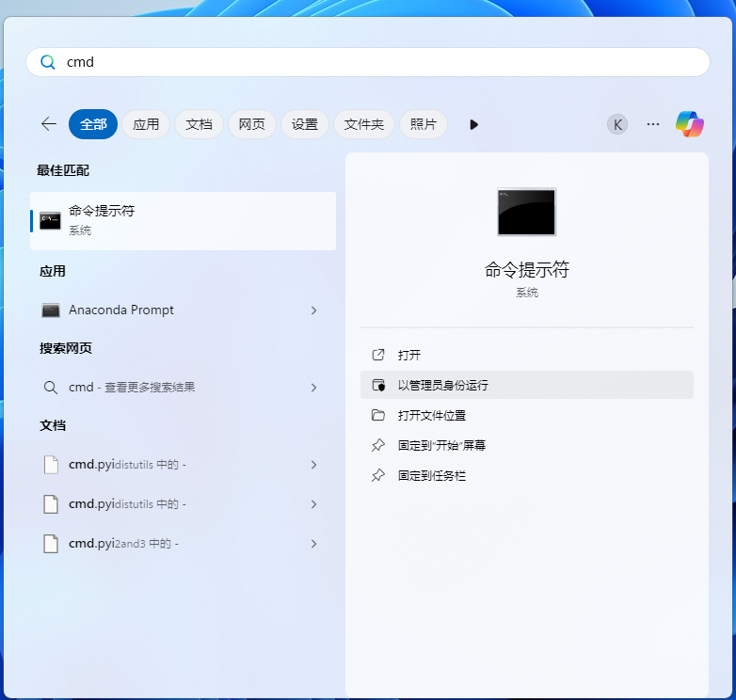Screen dimensions: 736x700
Task: Select the 设置 filter tab
Action: [x=305, y=124]
